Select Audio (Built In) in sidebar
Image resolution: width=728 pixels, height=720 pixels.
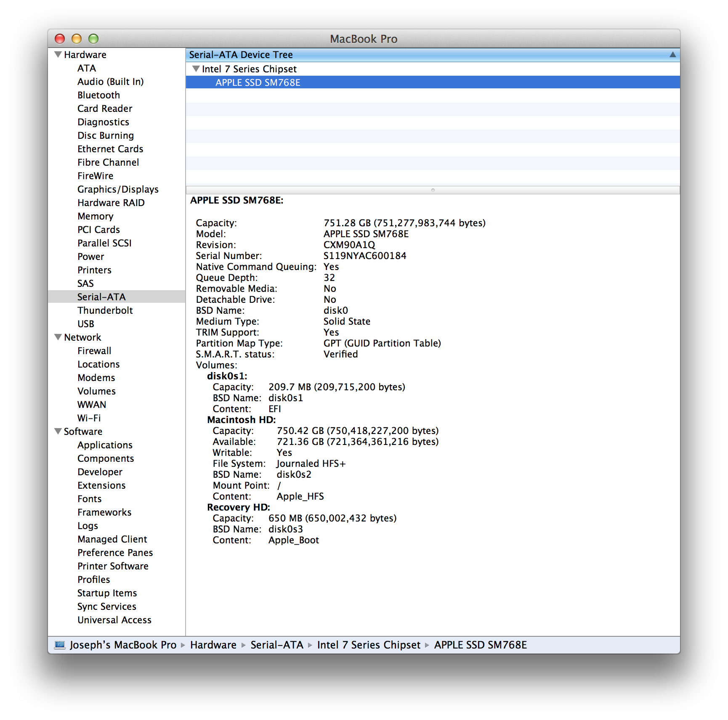coord(111,82)
